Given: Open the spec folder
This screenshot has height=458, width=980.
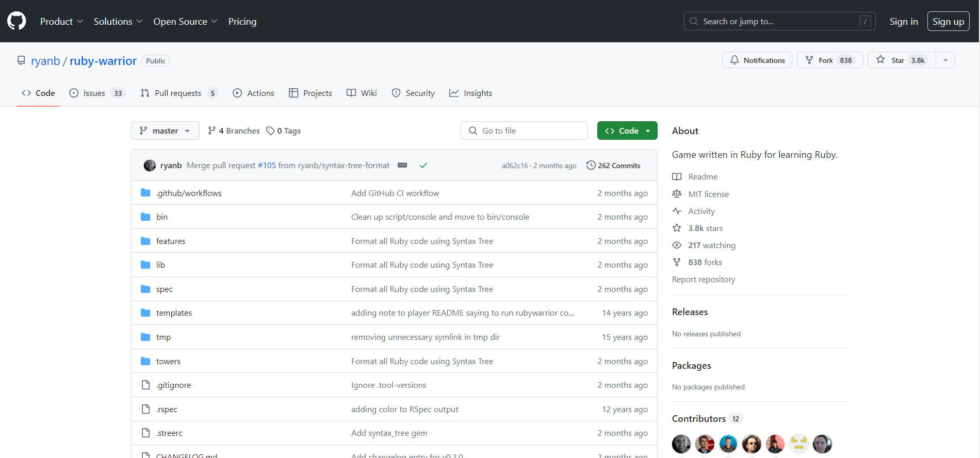Looking at the screenshot, I should coord(165,289).
